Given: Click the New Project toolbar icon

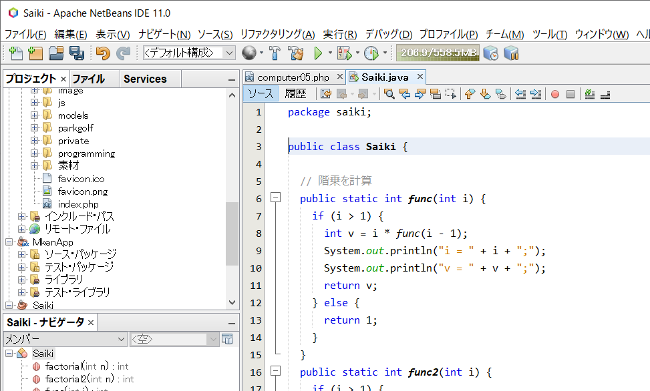Looking at the screenshot, I should pos(36,53).
